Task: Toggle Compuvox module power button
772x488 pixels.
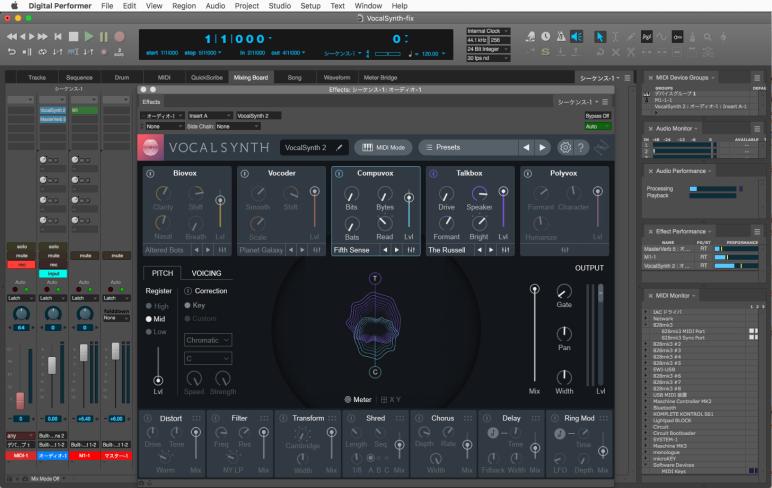Action: pos(339,173)
